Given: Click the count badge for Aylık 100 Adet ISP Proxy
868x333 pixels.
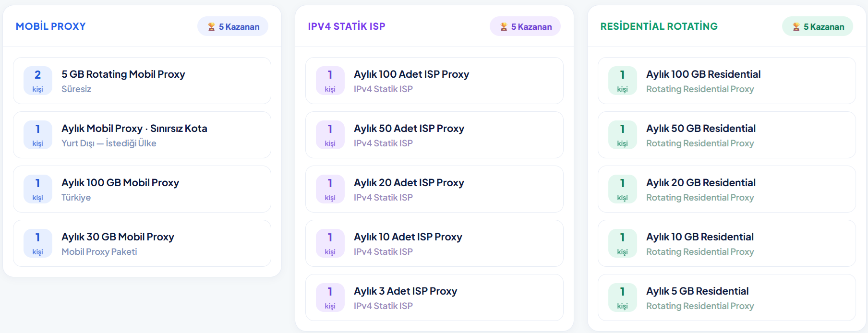Looking at the screenshot, I should click(x=330, y=81).
